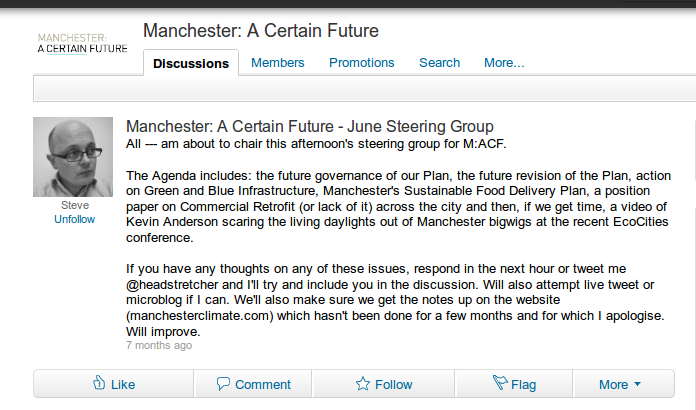Viewport: 696px width, 410px height.
Task: Open Steve's profile name link
Action: tap(74, 206)
